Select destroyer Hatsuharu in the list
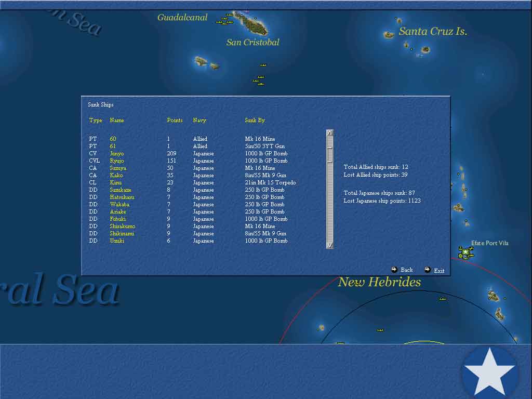The height and width of the screenshot is (399, 532). point(122,197)
